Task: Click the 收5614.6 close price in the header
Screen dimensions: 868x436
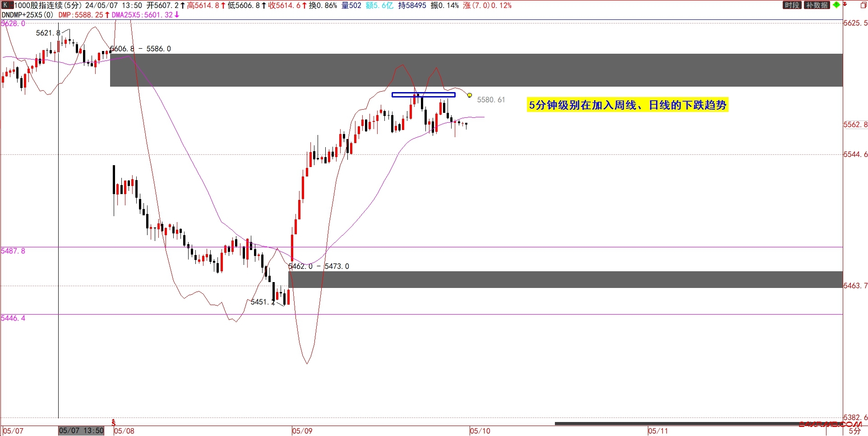Action: [x=284, y=5]
